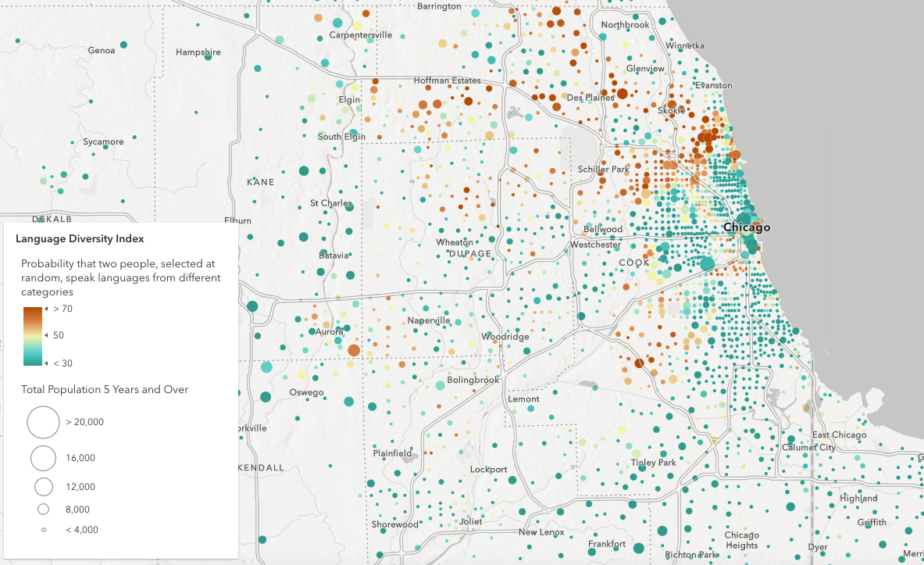The width and height of the screenshot is (924, 565).
Task: Click the legend circle symbol for 8,000
Action: tap(43, 509)
